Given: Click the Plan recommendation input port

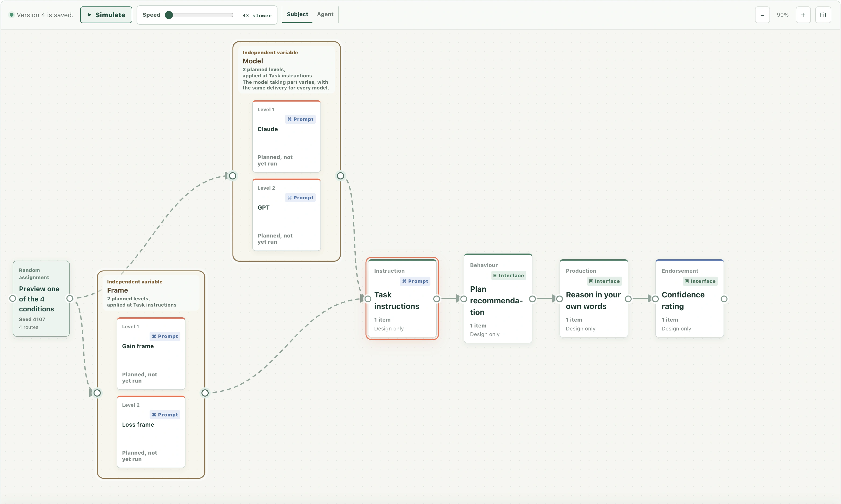Looking at the screenshot, I should [464, 299].
